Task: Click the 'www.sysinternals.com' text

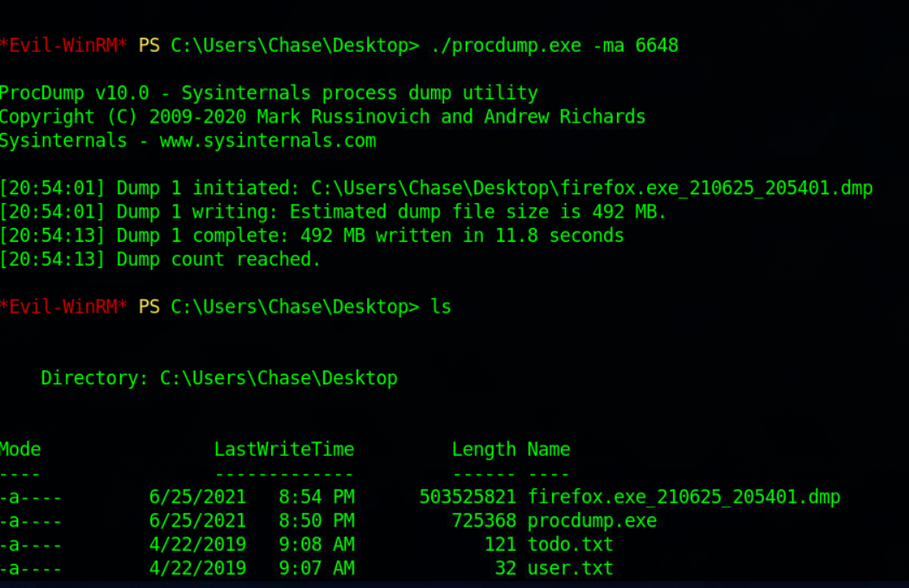Action: [268, 141]
